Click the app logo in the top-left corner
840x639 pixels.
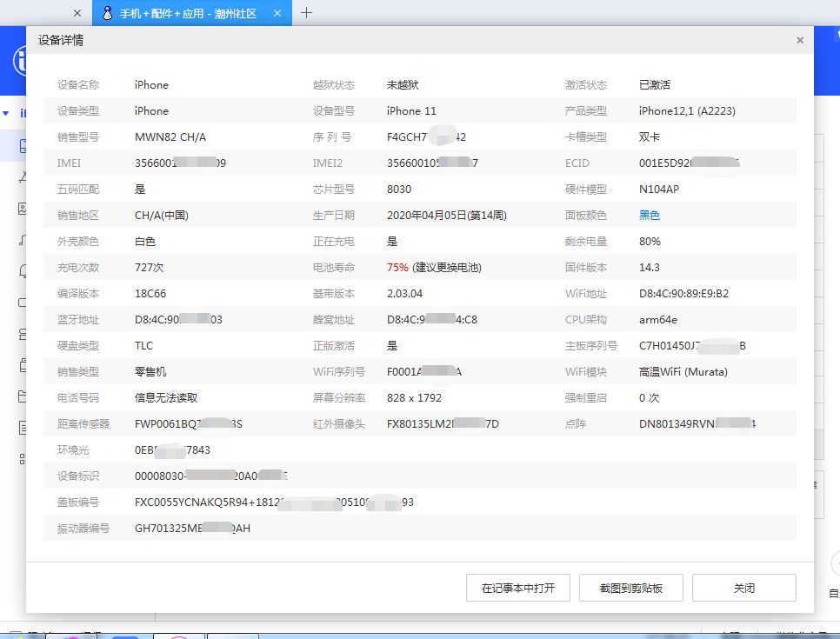(x=17, y=61)
